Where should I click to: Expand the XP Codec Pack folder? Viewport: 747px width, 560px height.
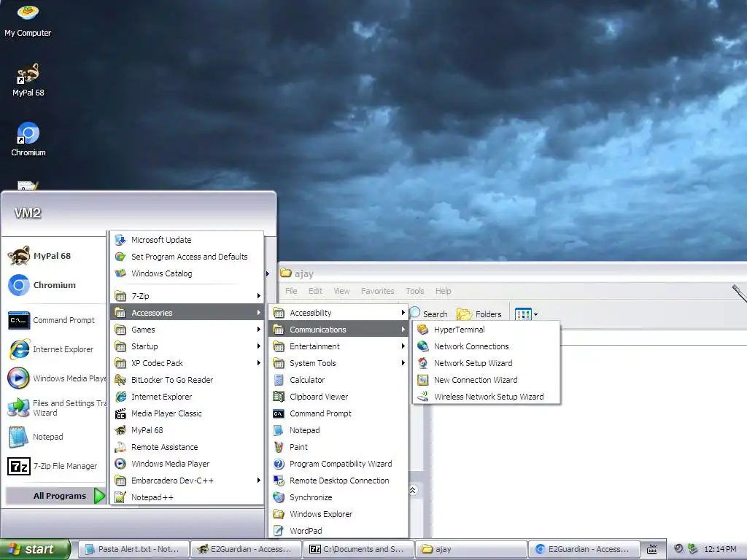click(x=187, y=363)
